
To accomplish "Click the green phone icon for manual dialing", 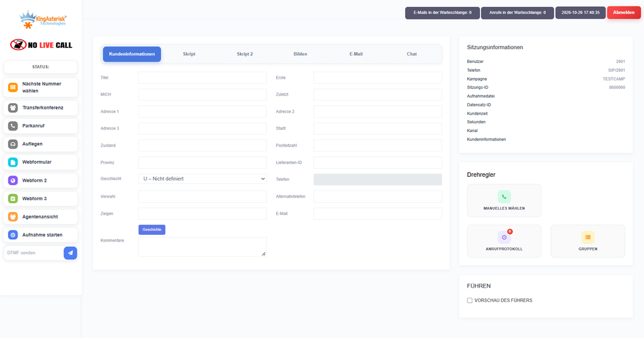I will click(504, 196).
